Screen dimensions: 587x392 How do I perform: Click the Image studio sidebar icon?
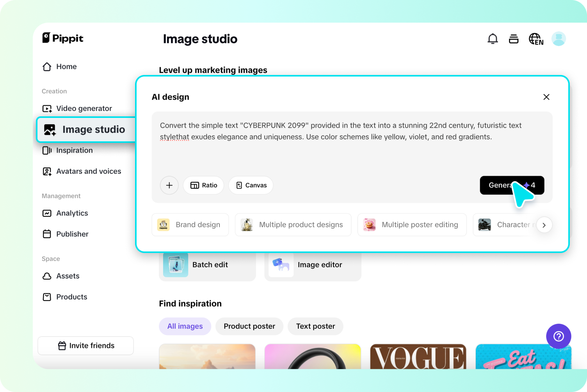point(50,130)
